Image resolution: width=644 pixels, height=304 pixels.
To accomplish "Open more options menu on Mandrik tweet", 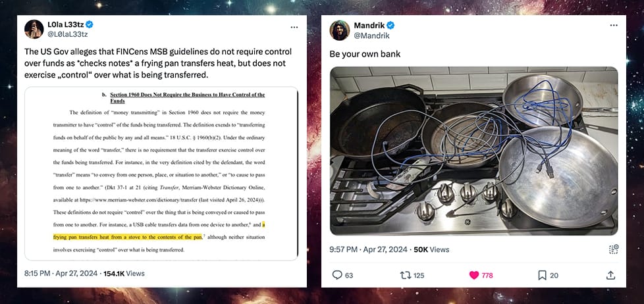I will 614,26.
